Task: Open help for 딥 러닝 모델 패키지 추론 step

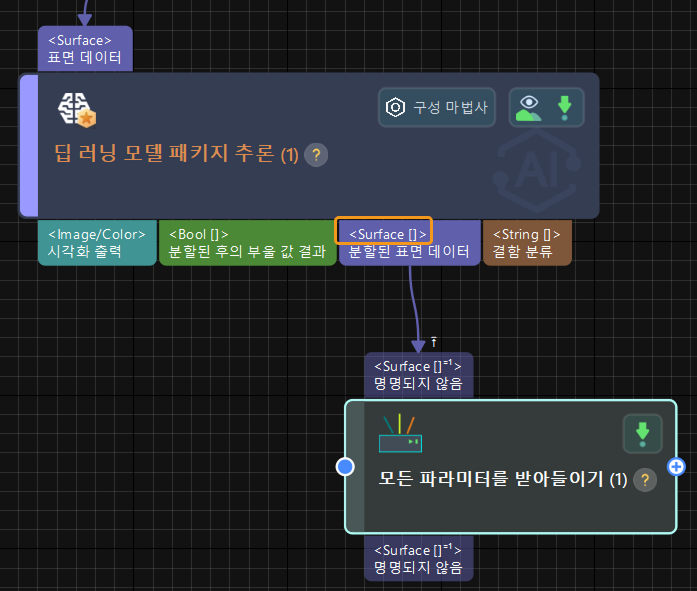Action: point(316,155)
